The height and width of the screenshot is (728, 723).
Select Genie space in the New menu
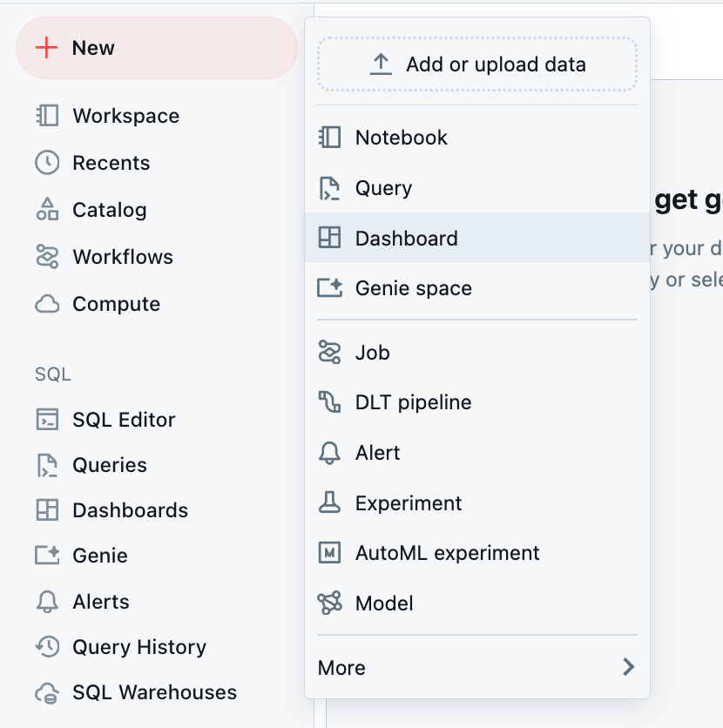click(x=413, y=287)
